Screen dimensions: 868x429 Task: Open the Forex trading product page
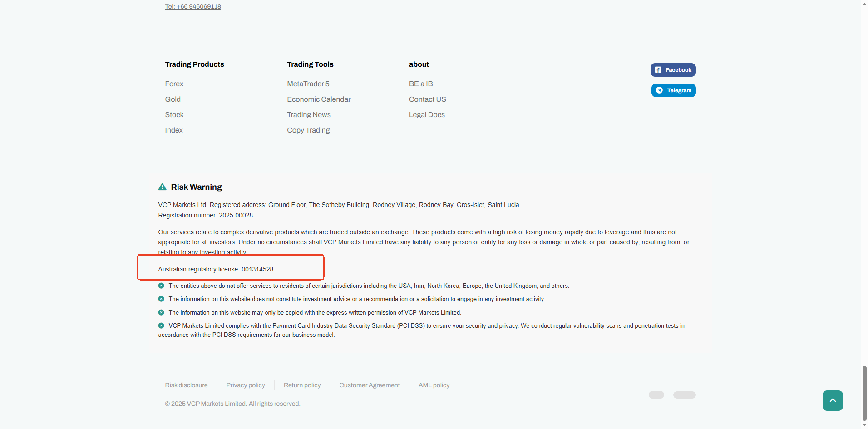coord(174,84)
